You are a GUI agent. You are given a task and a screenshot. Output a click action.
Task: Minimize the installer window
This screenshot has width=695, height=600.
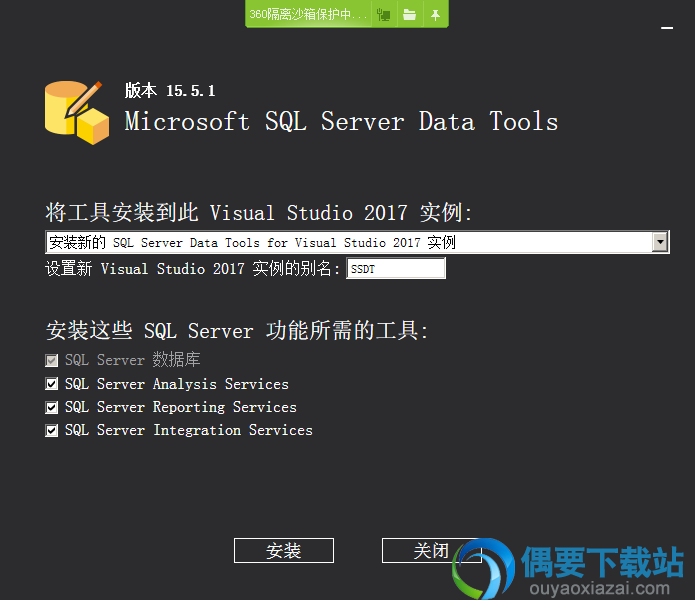(667, 28)
